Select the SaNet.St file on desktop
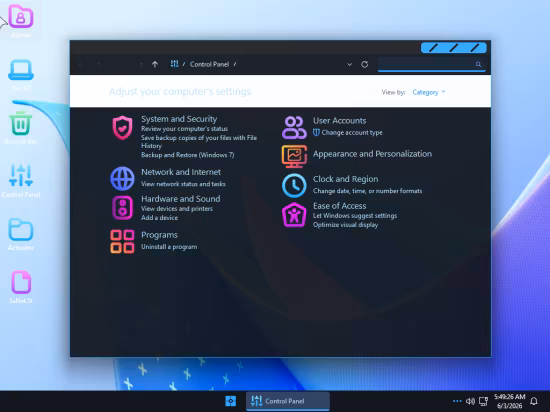Screen dimensions: 550x412 point(21,287)
